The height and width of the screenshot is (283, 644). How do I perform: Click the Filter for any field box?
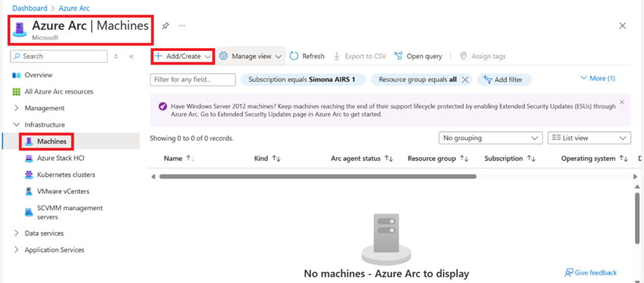[193, 79]
